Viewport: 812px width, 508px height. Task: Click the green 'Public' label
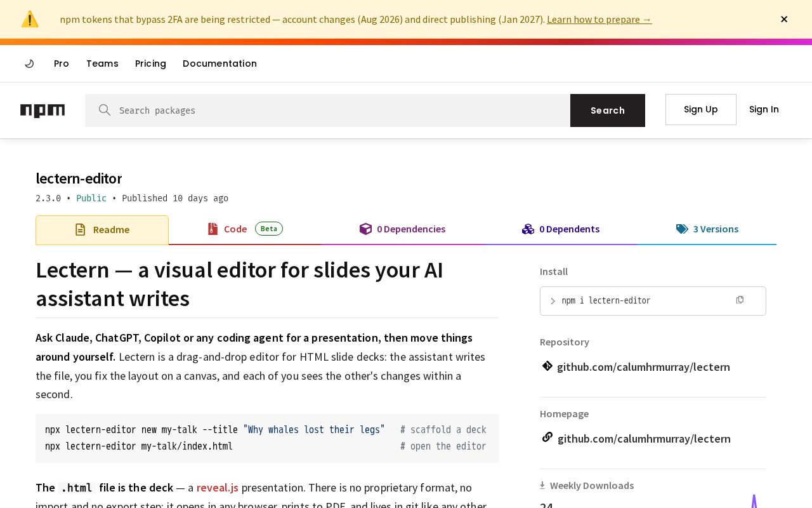tap(91, 198)
